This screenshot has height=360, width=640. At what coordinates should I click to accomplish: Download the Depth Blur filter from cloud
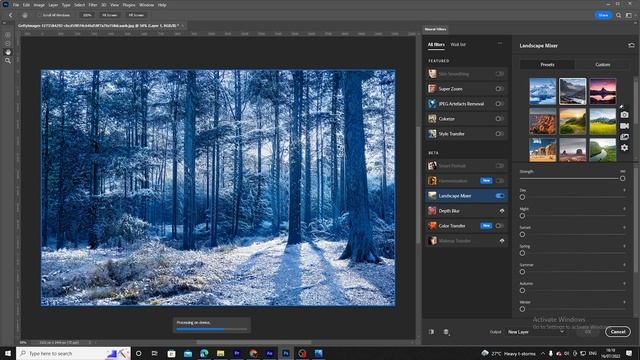click(502, 211)
